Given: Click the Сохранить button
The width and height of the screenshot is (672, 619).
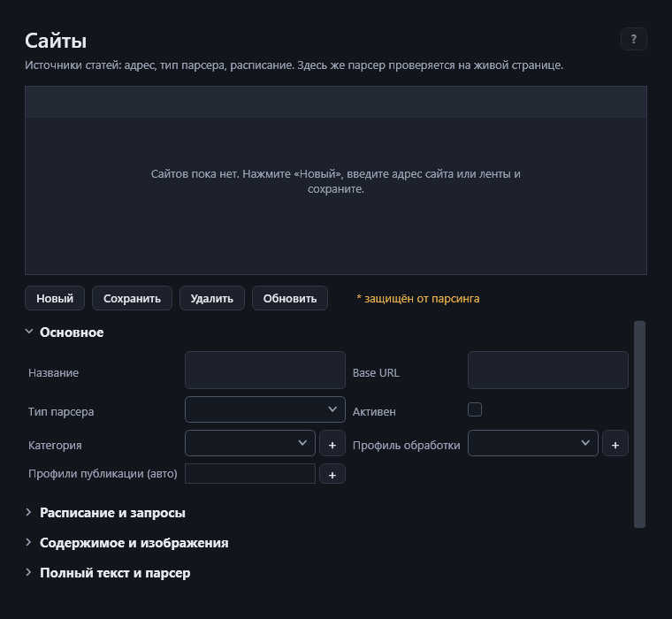Looking at the screenshot, I should (132, 298).
